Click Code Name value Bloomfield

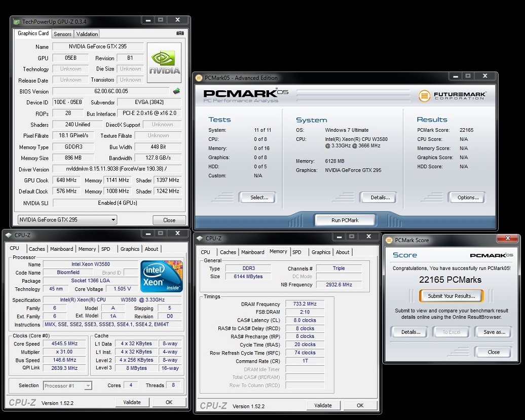click(68, 273)
